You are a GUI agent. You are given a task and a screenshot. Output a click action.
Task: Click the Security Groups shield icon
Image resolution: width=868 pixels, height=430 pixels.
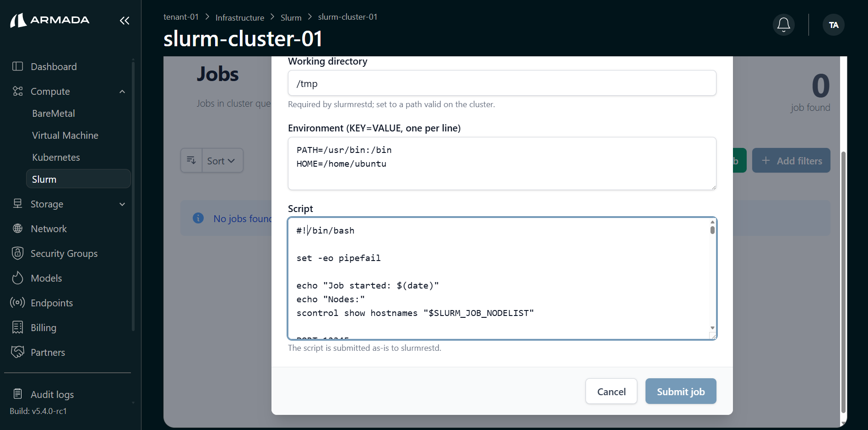coord(17,253)
